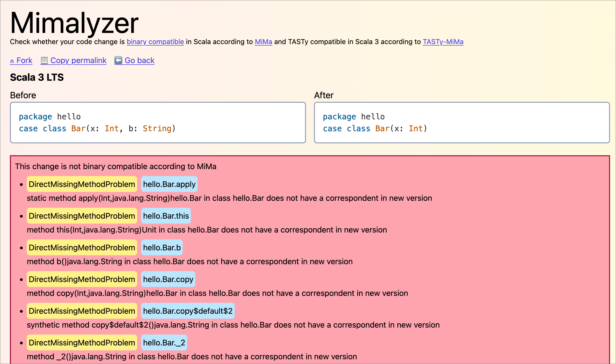This screenshot has width=616, height=364.
Task: Click Go back link text
Action: click(139, 60)
